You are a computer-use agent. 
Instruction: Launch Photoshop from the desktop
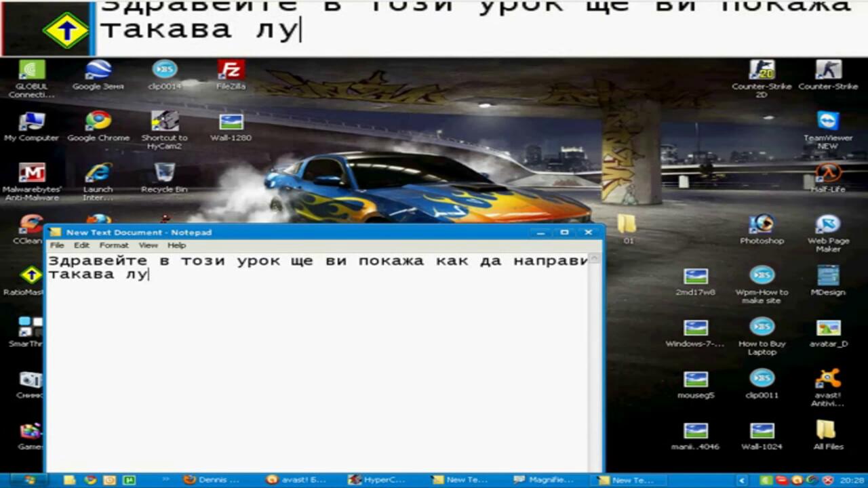762,225
